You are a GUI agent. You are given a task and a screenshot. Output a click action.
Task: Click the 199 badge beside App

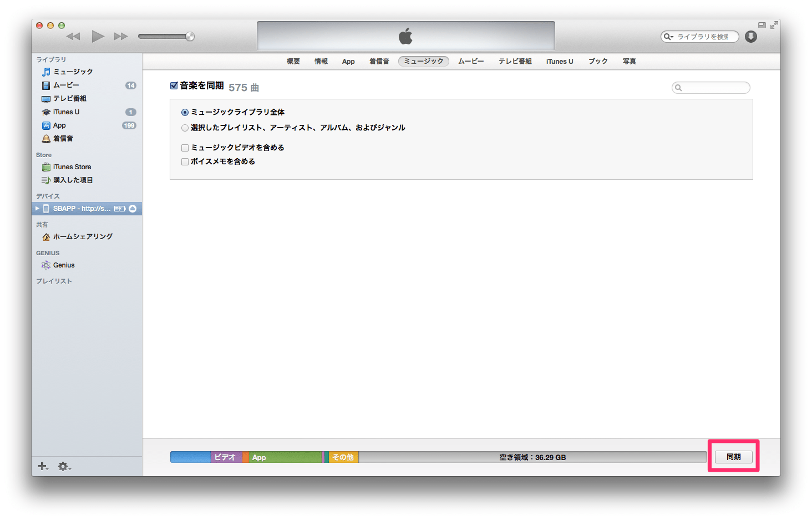click(x=129, y=125)
